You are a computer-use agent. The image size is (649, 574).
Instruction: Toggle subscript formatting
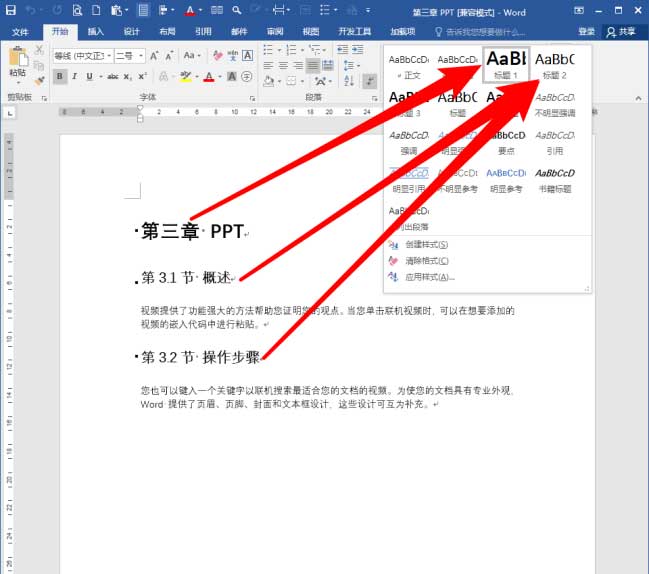click(x=128, y=77)
